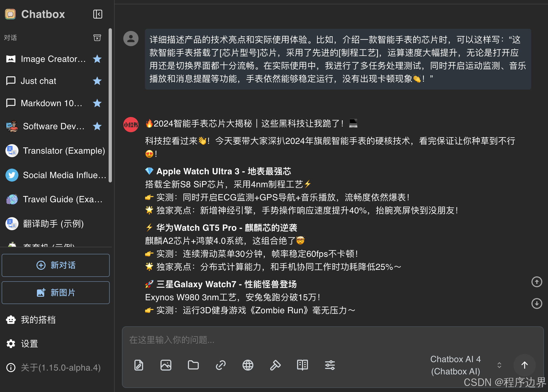Start a new chat with 新对话
Screen dimensions: 548x392
pyautogui.click(x=56, y=265)
